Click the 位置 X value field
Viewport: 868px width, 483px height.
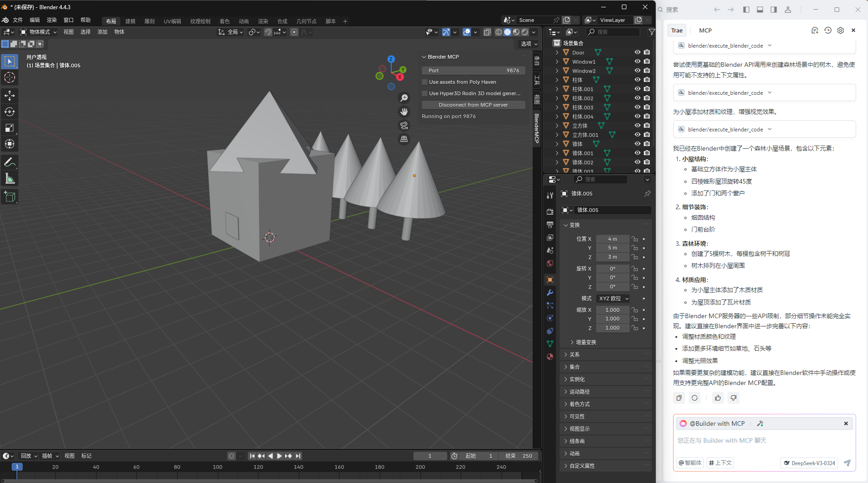click(x=612, y=239)
